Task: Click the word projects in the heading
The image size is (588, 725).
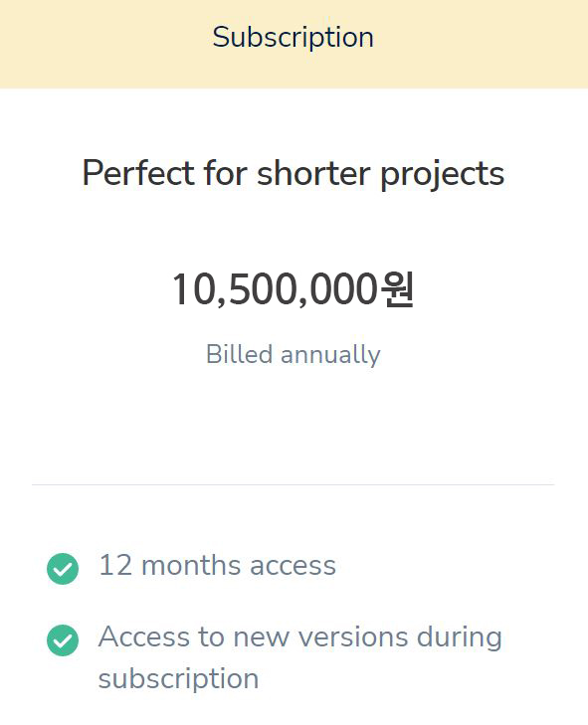Action: click(x=443, y=175)
